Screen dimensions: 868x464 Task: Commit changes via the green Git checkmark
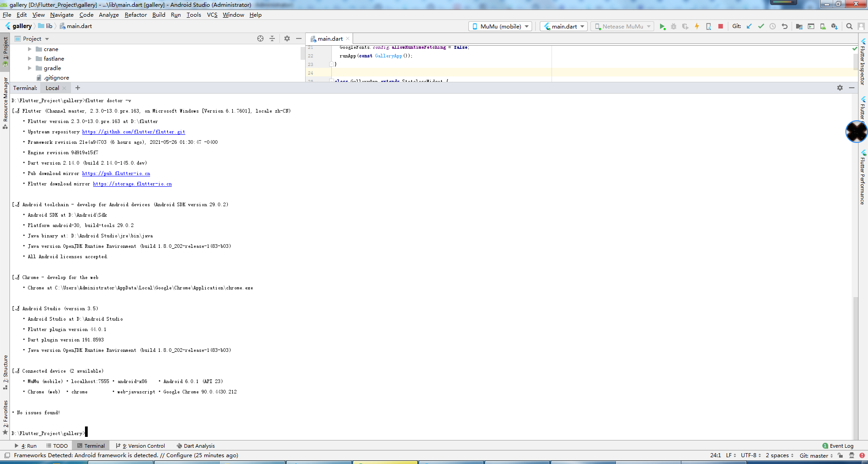click(x=761, y=26)
